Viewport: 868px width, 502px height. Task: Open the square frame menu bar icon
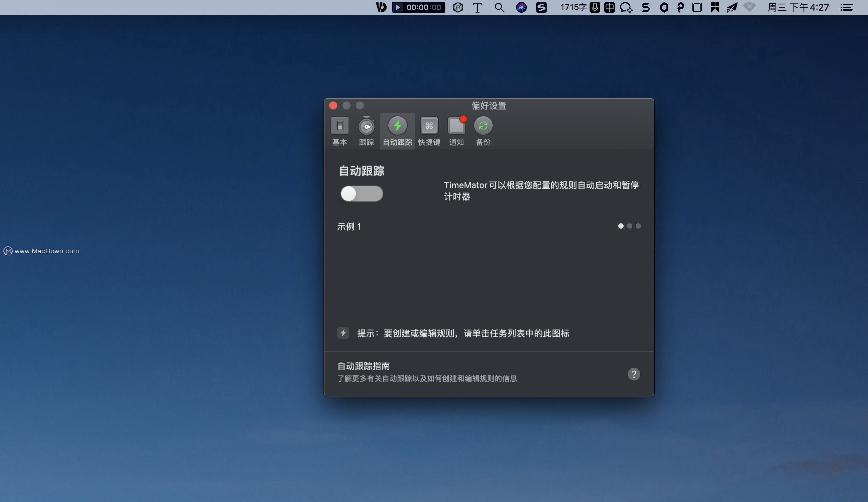tap(697, 7)
